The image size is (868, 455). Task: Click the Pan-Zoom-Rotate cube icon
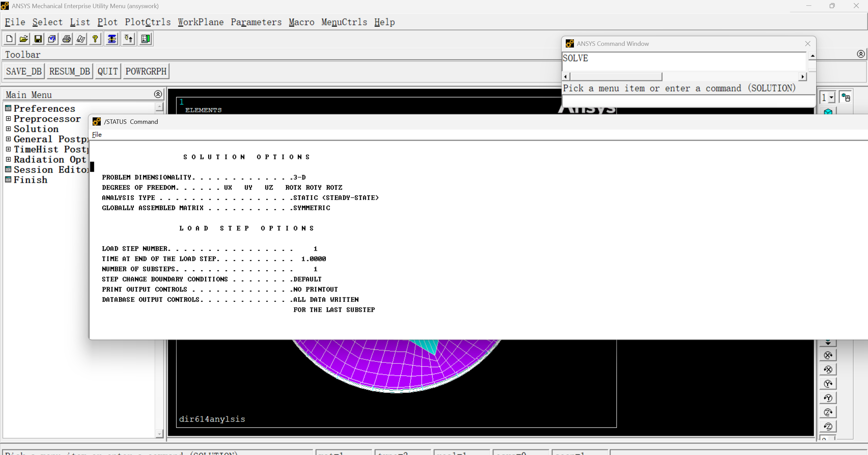pyautogui.click(x=52, y=39)
